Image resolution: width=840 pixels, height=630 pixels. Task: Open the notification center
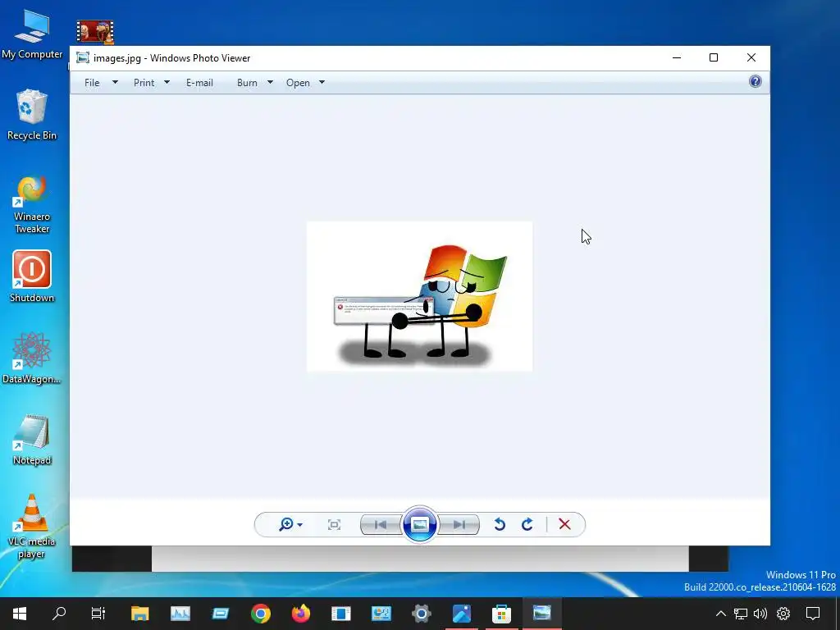pyautogui.click(x=813, y=614)
